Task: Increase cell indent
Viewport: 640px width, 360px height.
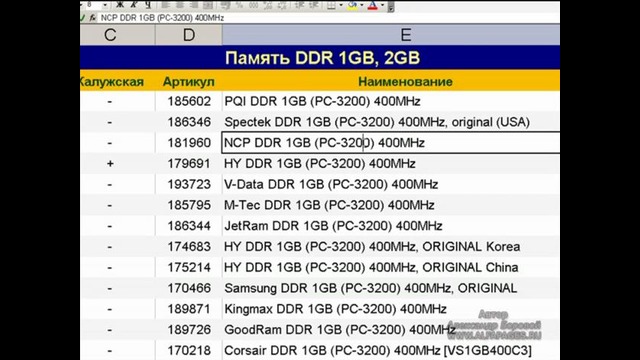Action: 314,4
